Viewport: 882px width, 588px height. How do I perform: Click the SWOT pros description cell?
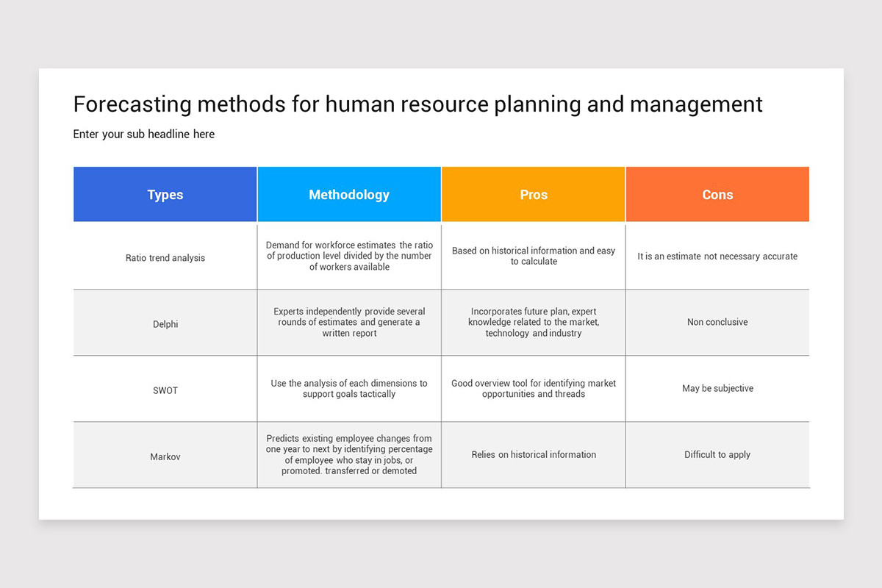534,389
